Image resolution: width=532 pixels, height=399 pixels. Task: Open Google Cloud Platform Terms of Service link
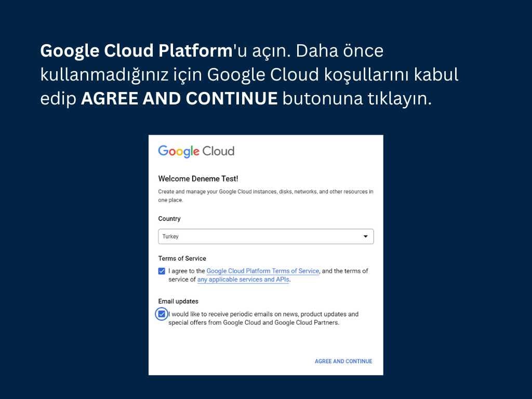[263, 271]
